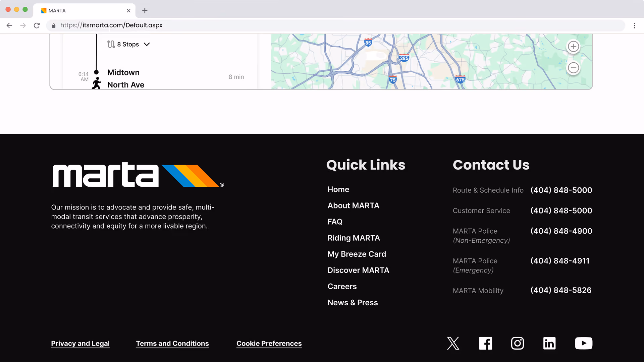Click the Customer Service label

pyautogui.click(x=481, y=211)
